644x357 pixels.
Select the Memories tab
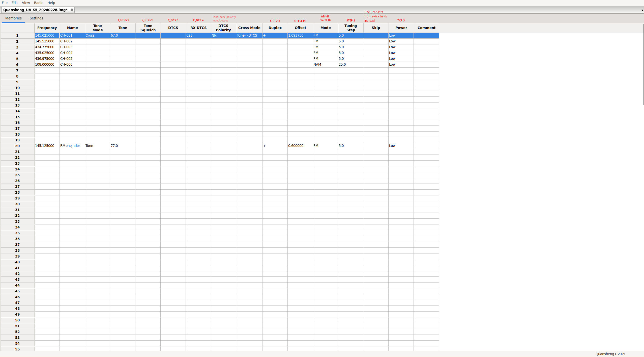point(13,18)
